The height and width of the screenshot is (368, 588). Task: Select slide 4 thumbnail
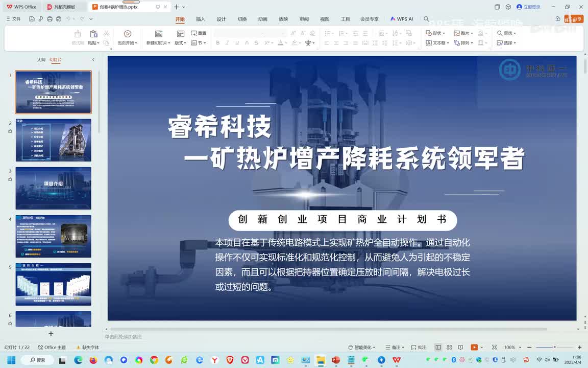[53, 236]
